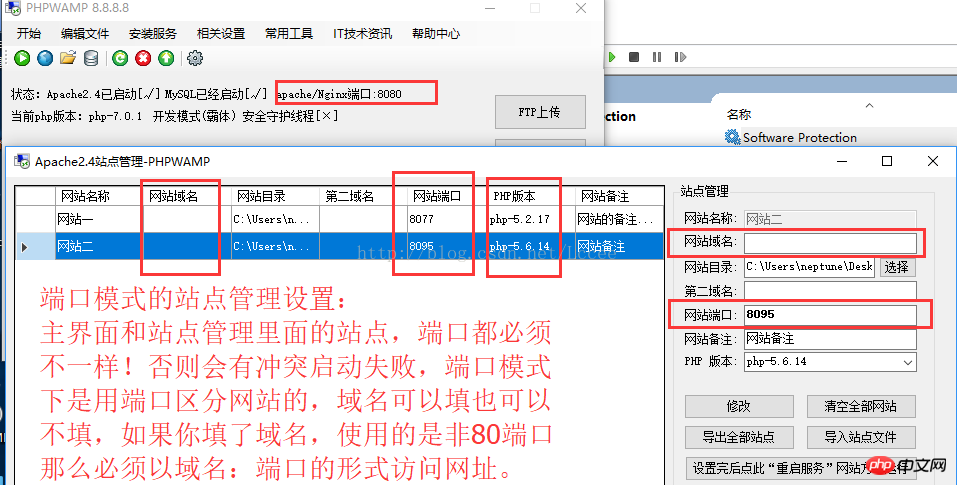
Task: Open the 相关设置 menu
Action: [x=221, y=34]
